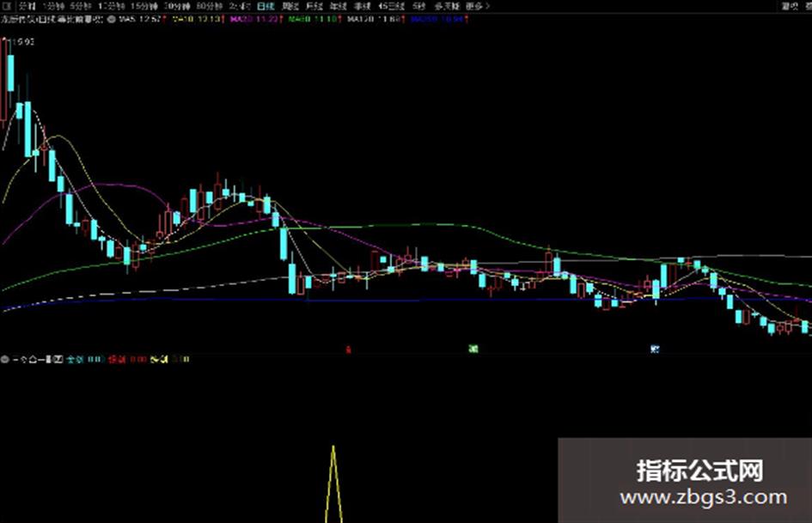Click the red event marker below the chart

tap(348, 350)
